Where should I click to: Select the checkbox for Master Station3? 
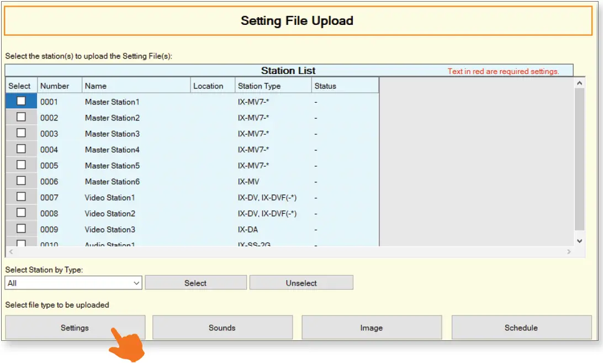click(20, 133)
